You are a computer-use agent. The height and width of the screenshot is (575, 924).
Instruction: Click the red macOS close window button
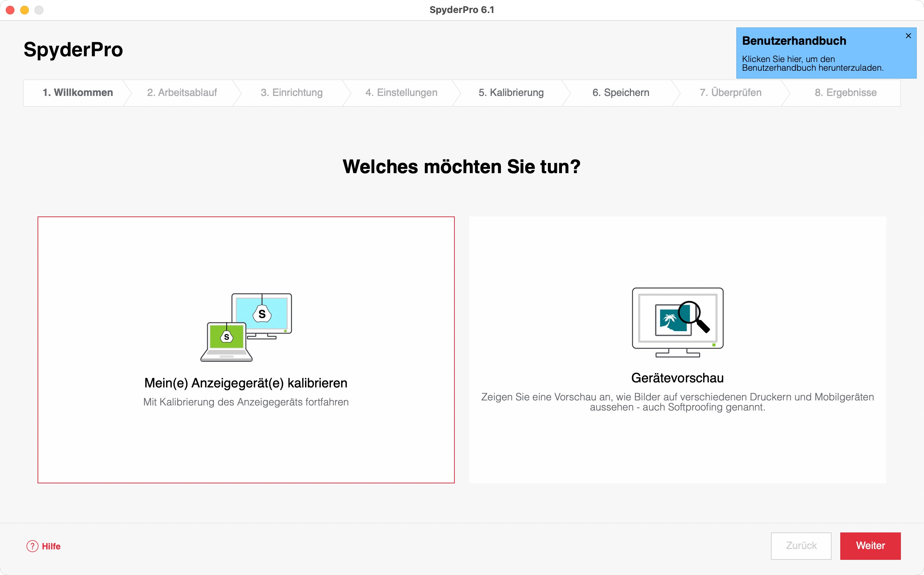[10, 10]
